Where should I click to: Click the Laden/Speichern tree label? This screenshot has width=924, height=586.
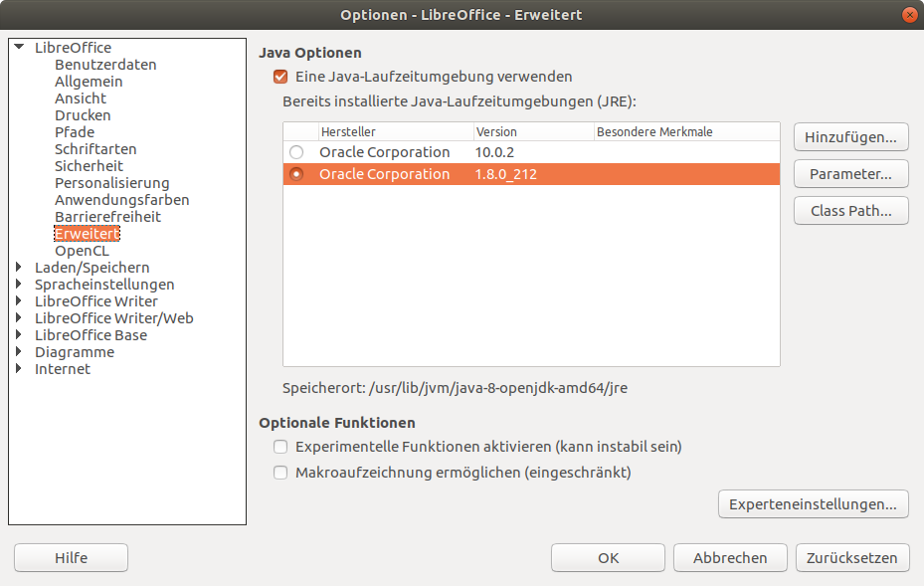[92, 268]
